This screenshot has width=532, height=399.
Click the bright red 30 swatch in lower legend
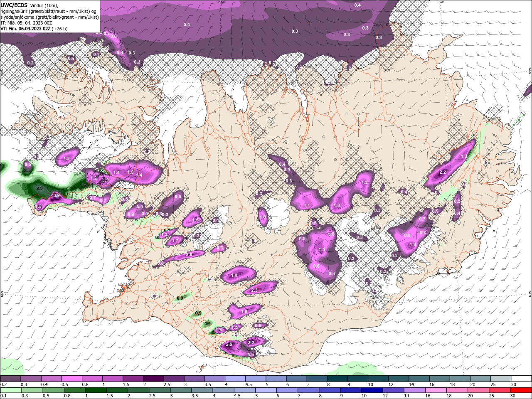tap(521, 390)
